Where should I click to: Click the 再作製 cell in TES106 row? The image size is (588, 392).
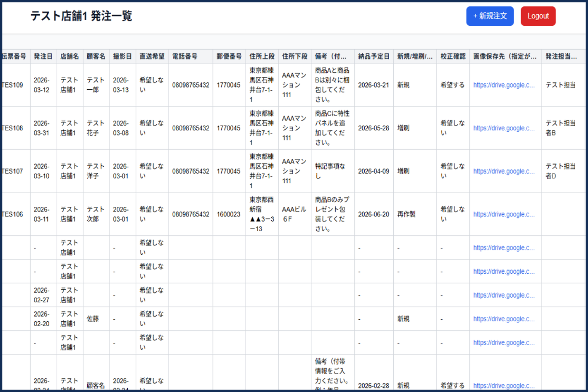406,214
